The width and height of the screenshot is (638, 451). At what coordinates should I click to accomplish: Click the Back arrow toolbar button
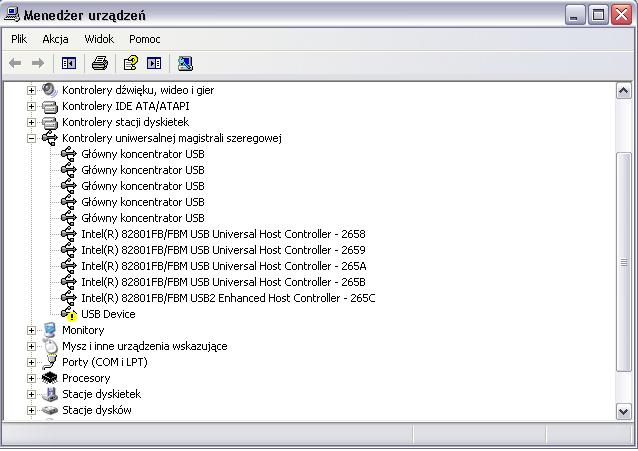point(15,63)
